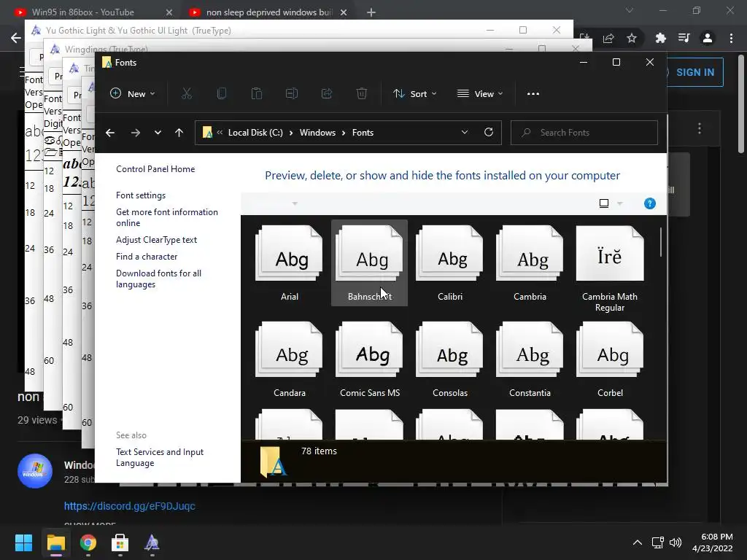747x560 pixels.
Task: Open Find a character link
Action: click(146, 257)
